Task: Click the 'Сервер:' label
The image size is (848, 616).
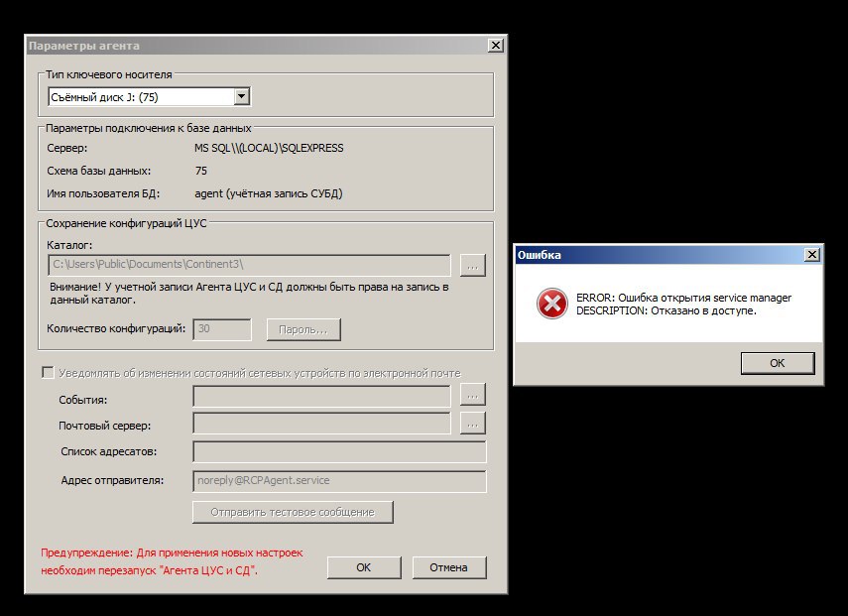Action: pyautogui.click(x=67, y=148)
